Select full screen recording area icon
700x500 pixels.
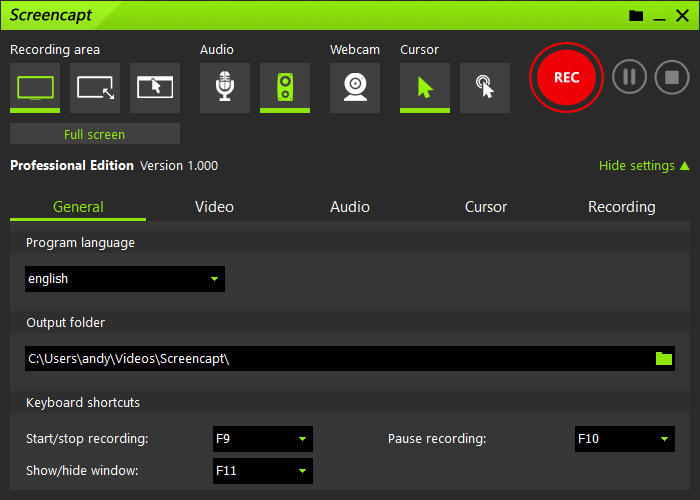point(35,88)
